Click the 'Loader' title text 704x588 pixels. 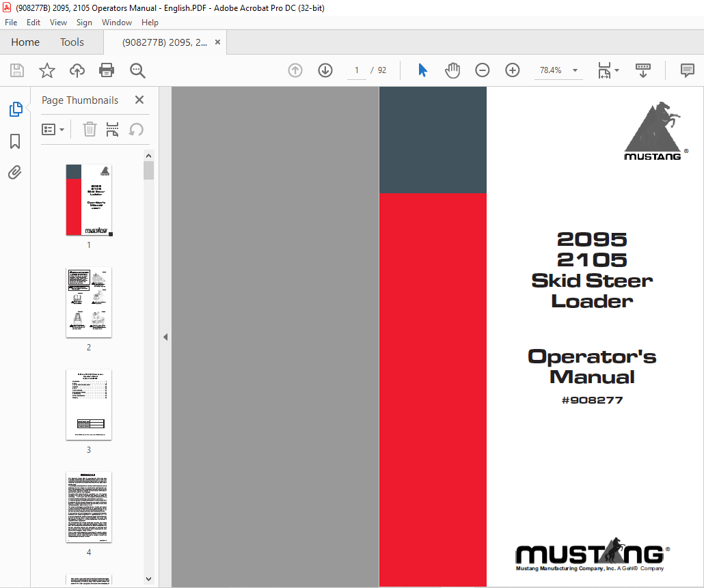pyautogui.click(x=592, y=301)
